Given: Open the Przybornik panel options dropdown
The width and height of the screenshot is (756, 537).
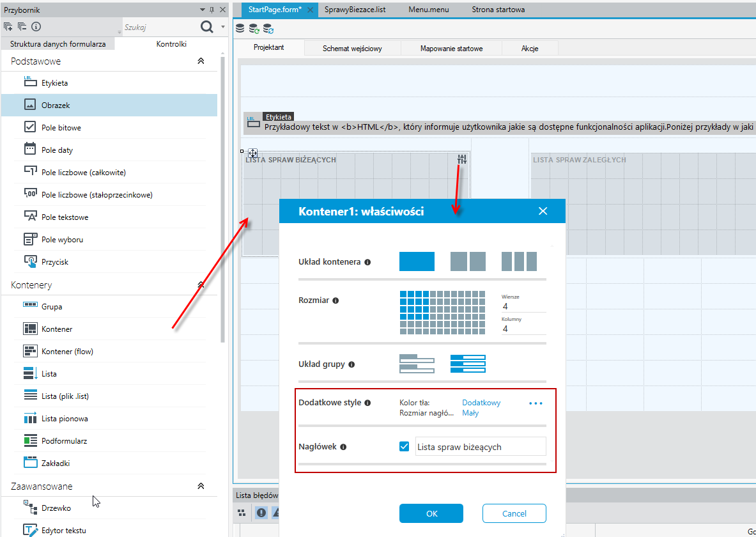Looking at the screenshot, I should tap(203, 10).
